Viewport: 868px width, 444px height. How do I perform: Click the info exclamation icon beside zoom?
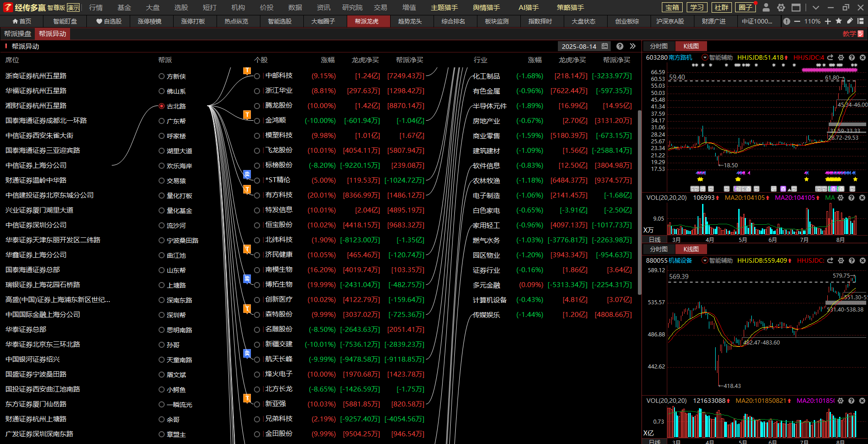click(x=787, y=21)
